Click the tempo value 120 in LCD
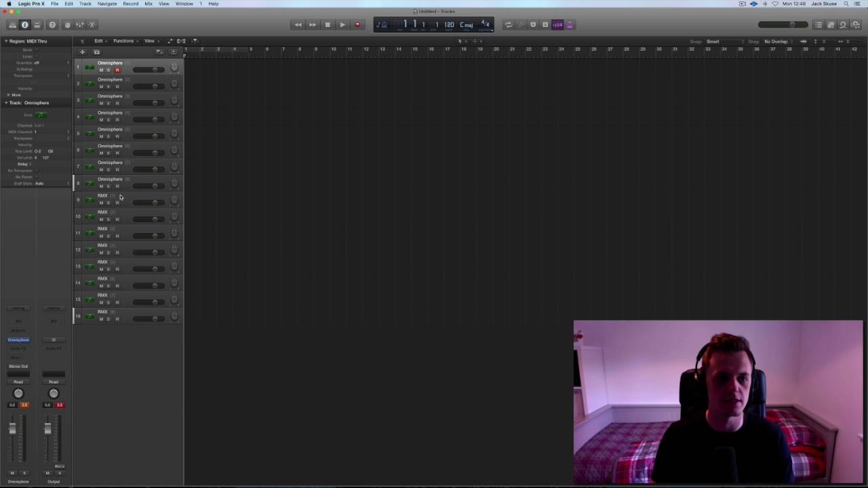The width and height of the screenshot is (868, 488). (449, 25)
